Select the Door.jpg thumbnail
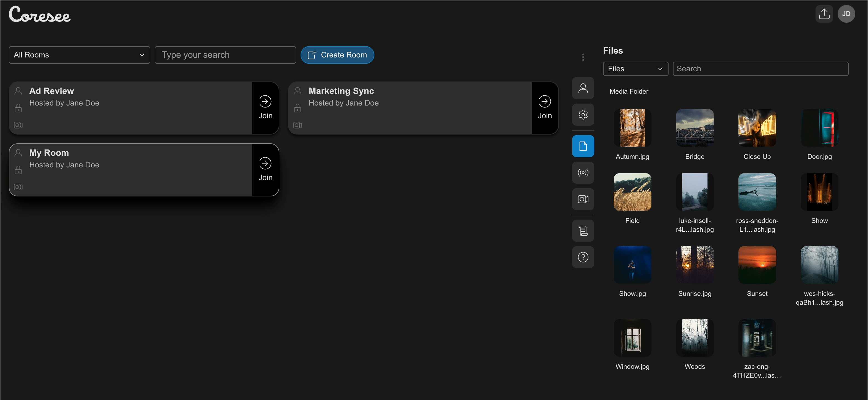This screenshot has width=868, height=400. click(x=819, y=128)
